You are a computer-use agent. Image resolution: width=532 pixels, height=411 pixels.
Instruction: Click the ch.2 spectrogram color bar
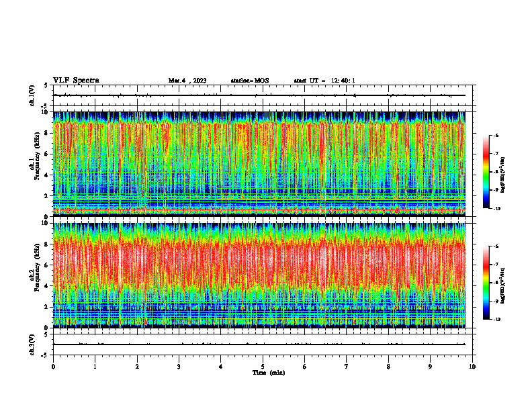click(x=486, y=283)
